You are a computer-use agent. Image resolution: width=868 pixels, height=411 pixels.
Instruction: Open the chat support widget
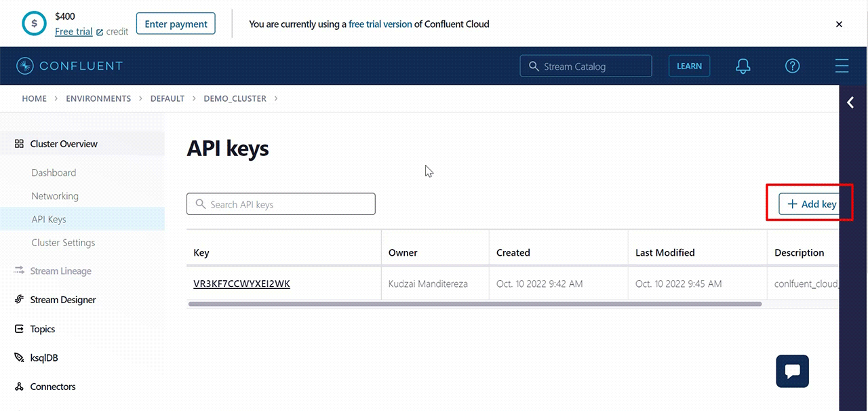[x=792, y=371]
